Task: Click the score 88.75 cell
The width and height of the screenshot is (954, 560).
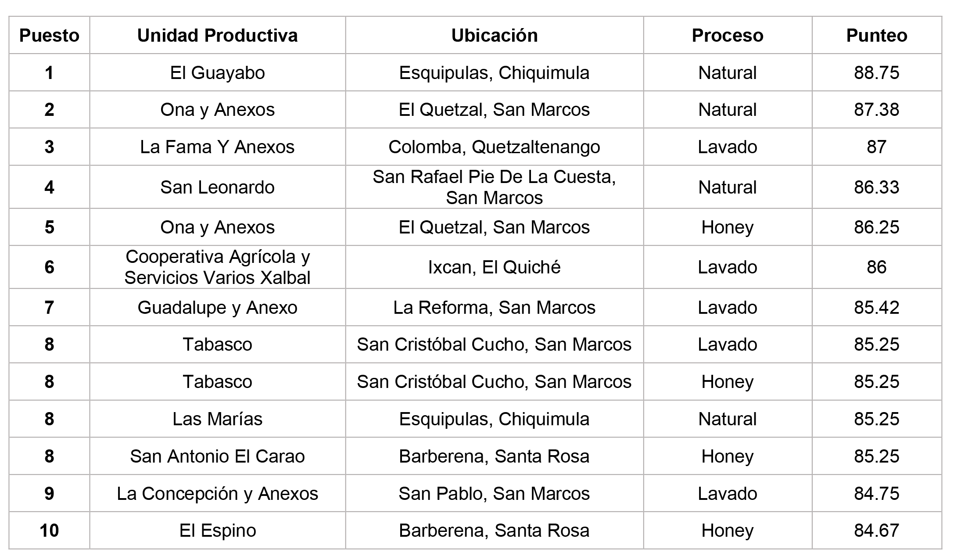Action: pyautogui.click(x=876, y=72)
